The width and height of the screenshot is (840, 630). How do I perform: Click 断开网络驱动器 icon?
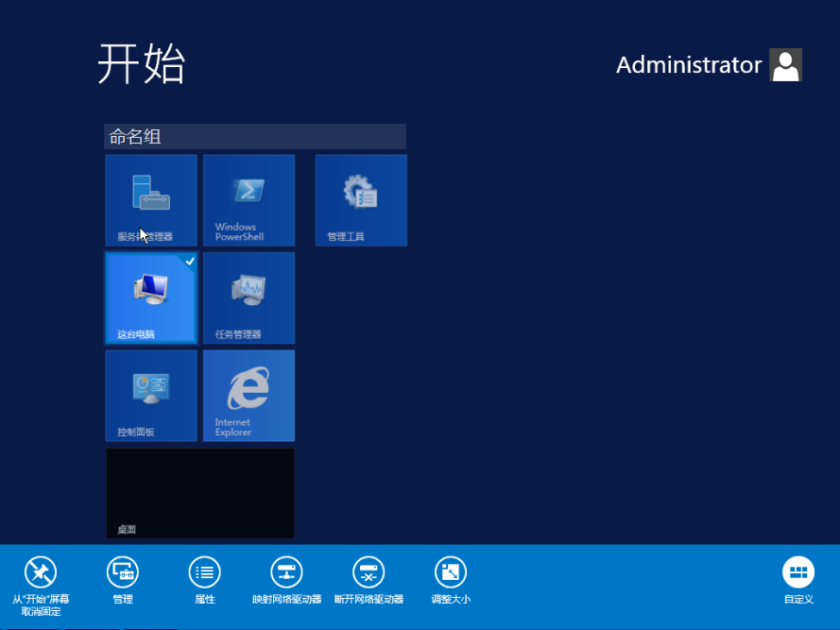[x=369, y=572]
